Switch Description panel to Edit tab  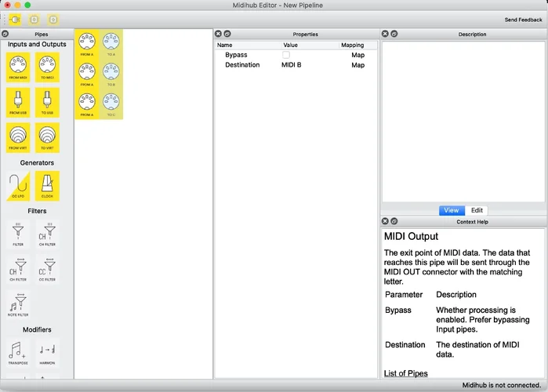click(x=477, y=210)
